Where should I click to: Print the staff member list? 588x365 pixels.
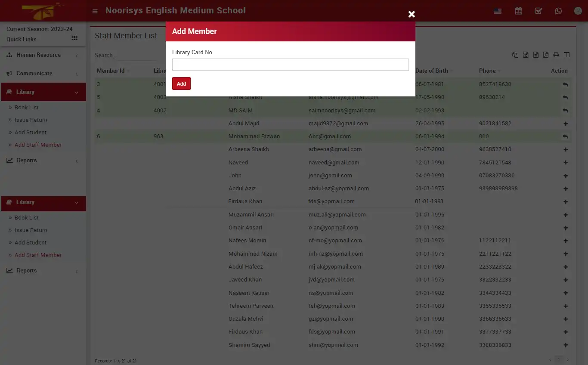[x=556, y=55]
